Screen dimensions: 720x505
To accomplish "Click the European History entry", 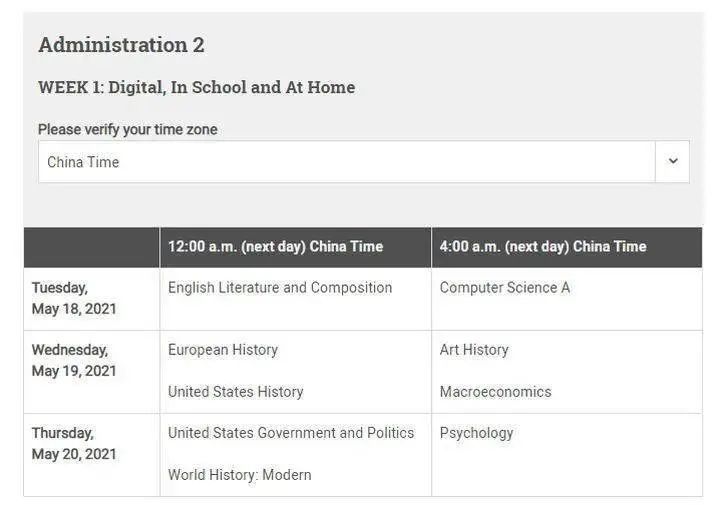I will 223,350.
